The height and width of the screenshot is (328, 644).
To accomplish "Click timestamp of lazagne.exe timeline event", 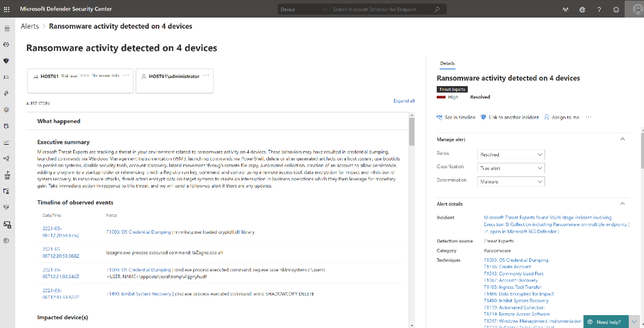I will coord(61,252).
